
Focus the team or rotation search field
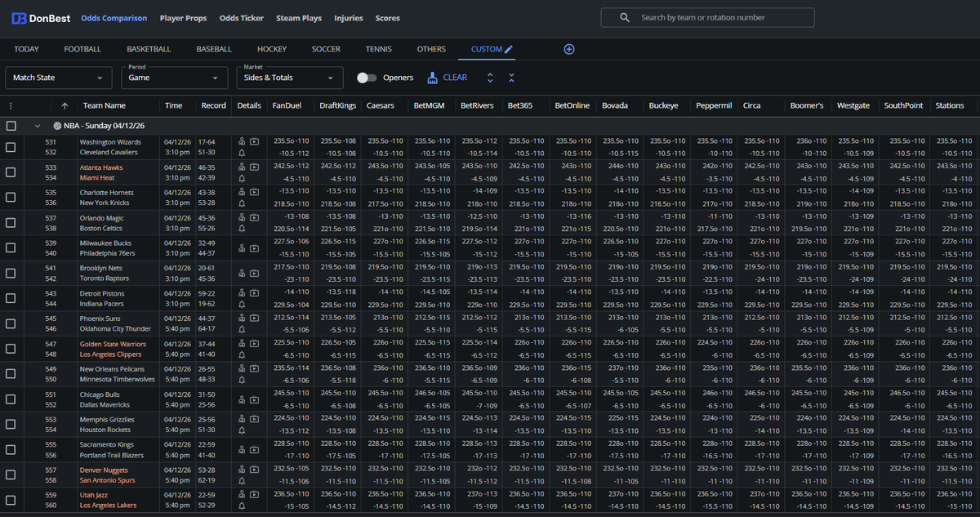pos(707,17)
